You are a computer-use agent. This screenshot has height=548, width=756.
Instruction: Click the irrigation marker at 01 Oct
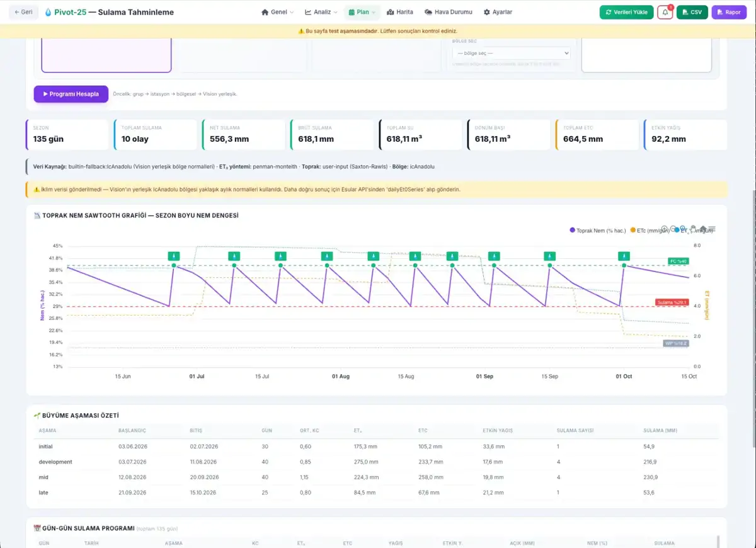click(x=624, y=256)
